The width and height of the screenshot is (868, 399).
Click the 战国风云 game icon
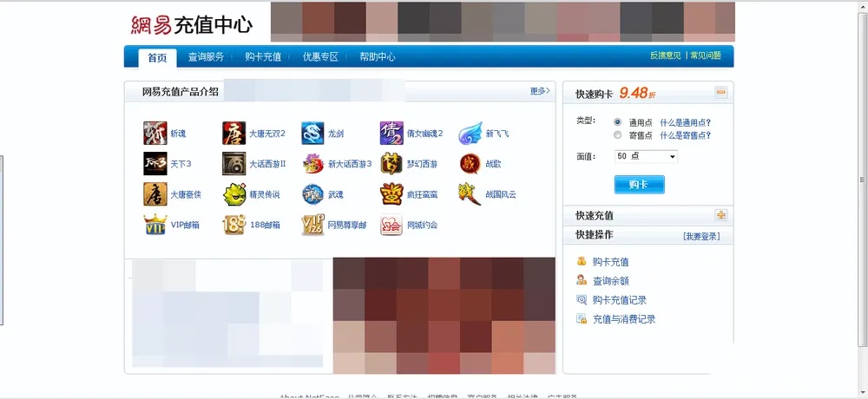click(x=470, y=194)
